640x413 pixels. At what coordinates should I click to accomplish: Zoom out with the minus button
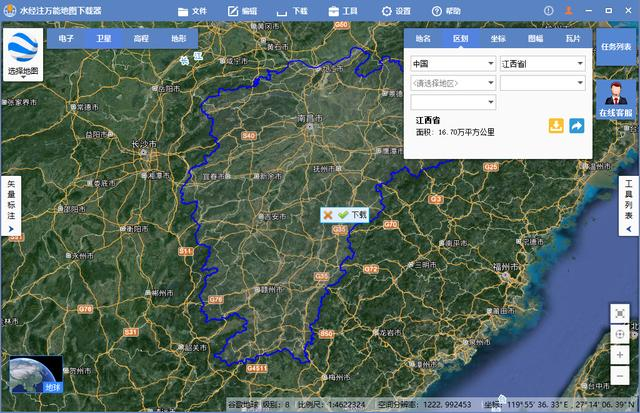pyautogui.click(x=620, y=375)
